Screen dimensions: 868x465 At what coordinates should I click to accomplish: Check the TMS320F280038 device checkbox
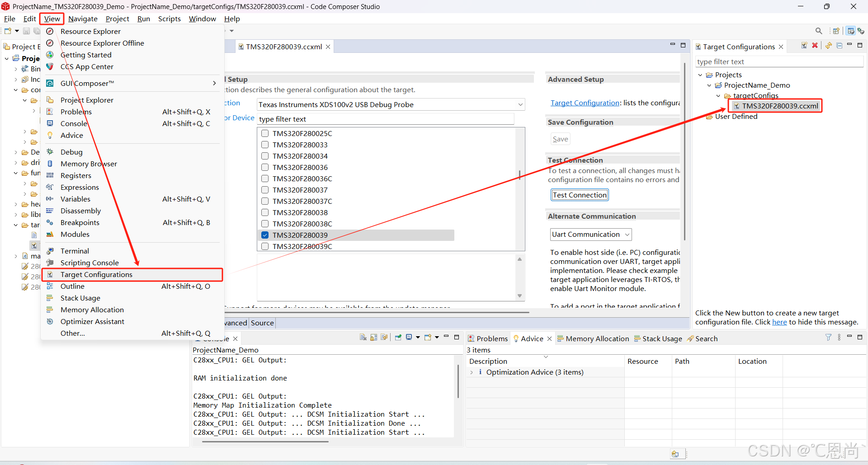(265, 212)
